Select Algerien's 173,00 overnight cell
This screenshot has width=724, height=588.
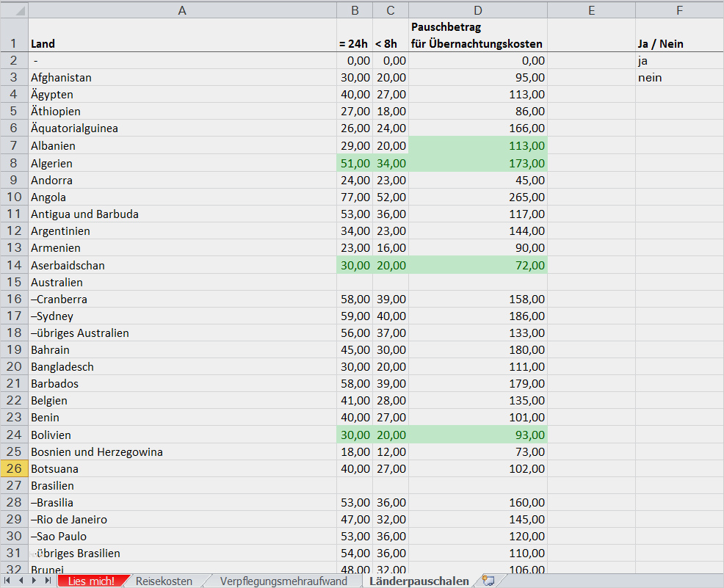(x=478, y=163)
